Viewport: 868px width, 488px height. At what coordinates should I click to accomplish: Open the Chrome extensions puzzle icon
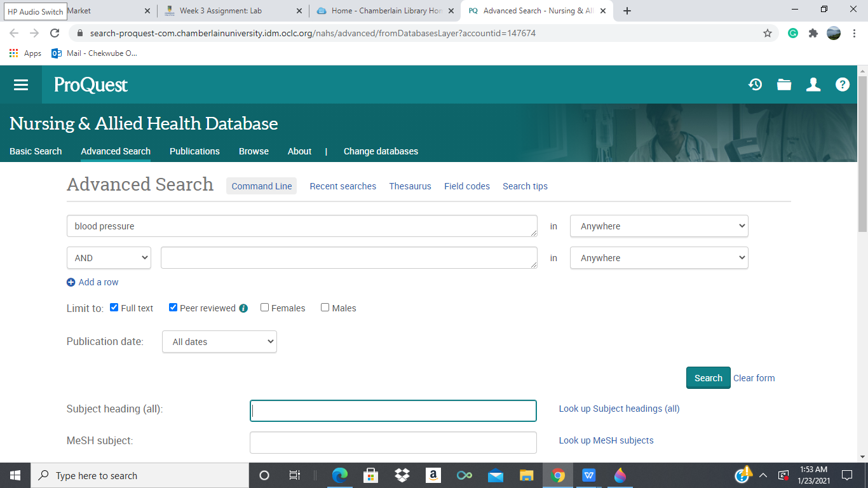pyautogui.click(x=813, y=33)
